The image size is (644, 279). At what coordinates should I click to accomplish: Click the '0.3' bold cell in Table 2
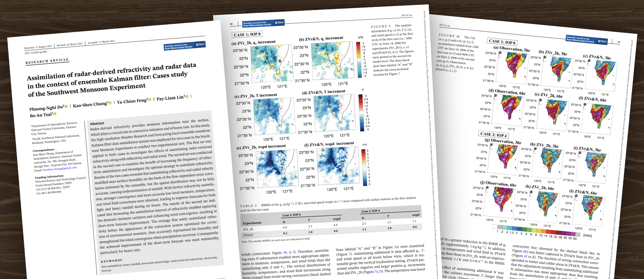(285, 233)
